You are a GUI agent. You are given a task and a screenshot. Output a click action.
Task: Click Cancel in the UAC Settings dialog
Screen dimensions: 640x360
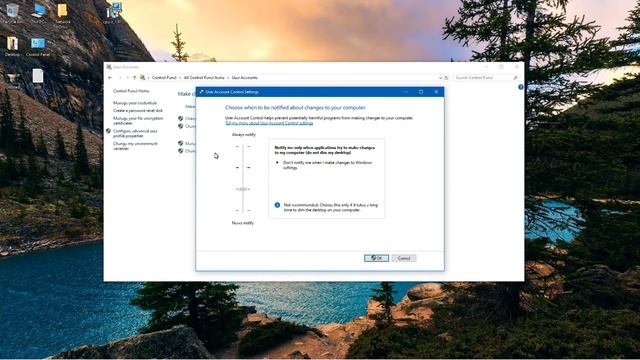(404, 258)
